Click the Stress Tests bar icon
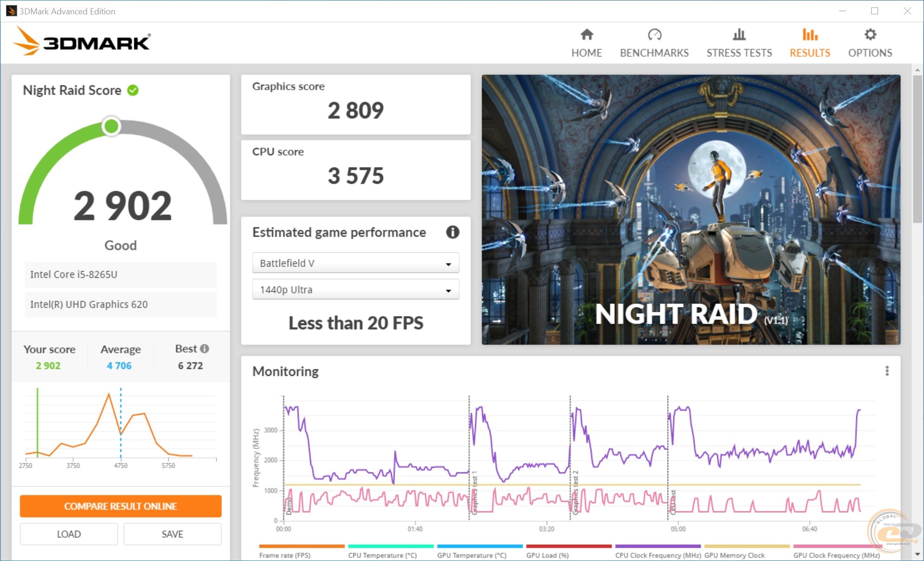 (x=739, y=35)
